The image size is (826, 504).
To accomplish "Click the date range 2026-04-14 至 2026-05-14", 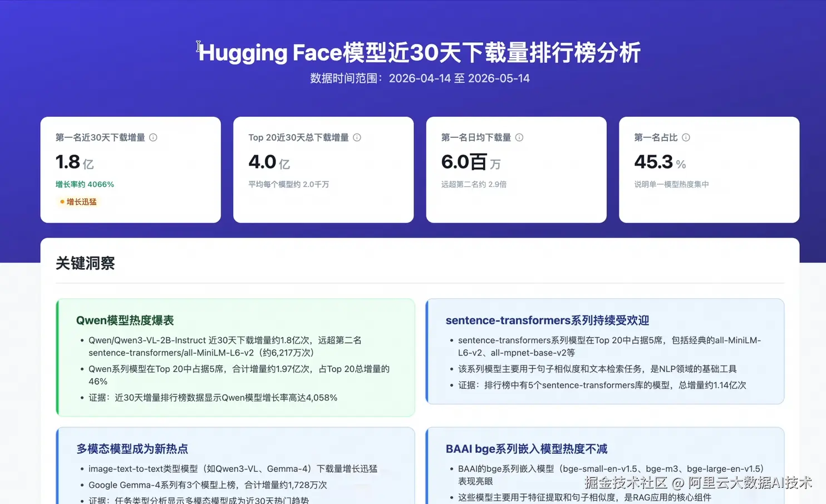I will pyautogui.click(x=459, y=78).
